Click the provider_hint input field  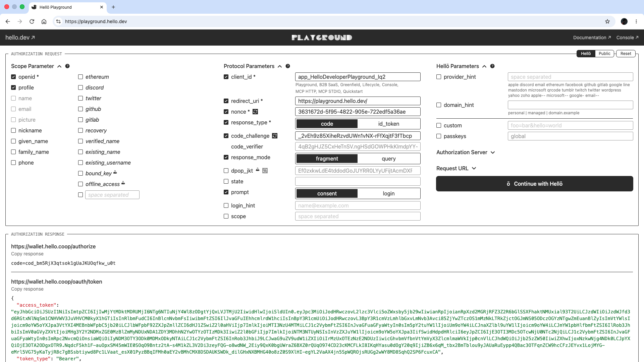[x=571, y=77]
